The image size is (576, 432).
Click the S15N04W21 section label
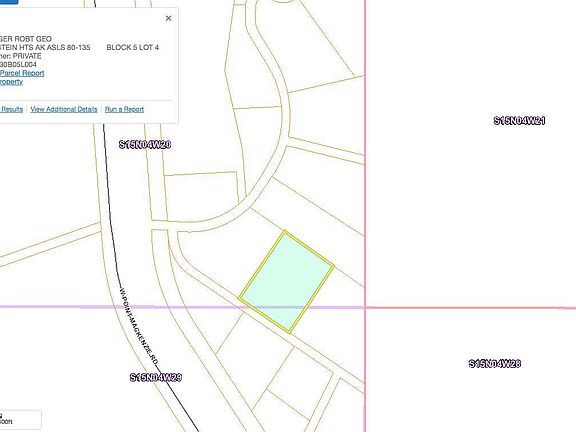pyautogui.click(x=519, y=120)
